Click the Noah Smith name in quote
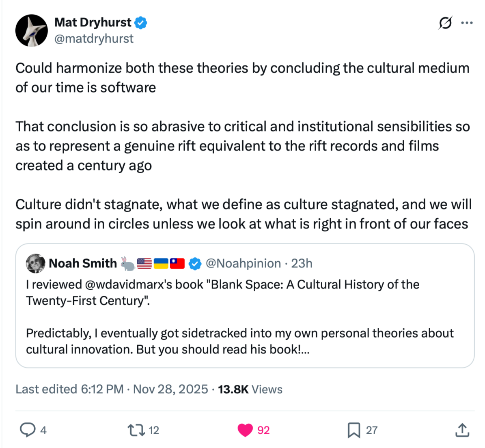485x448 pixels. [x=82, y=263]
